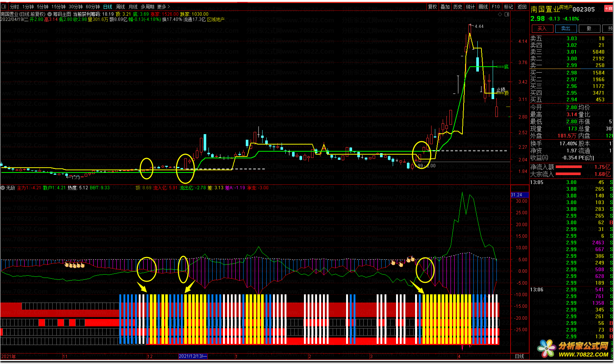Viewport: 615px width, 364px height.
Task: Open the 统计 statistics button
Action: pos(471,7)
